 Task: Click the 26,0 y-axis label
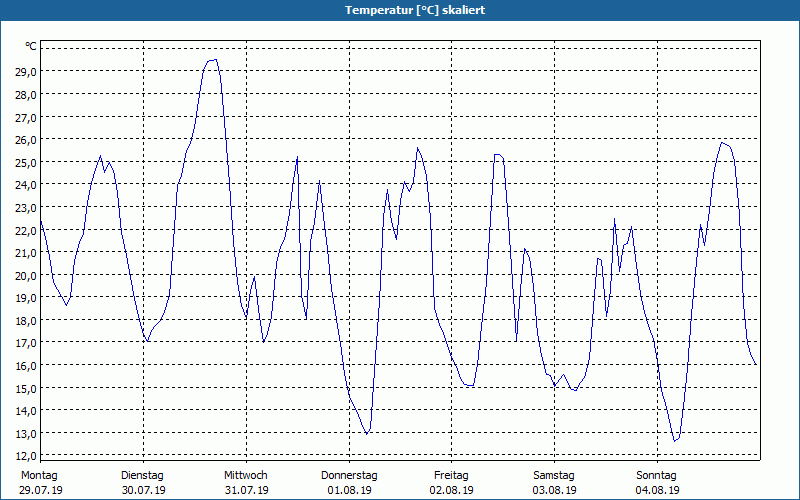26,140
